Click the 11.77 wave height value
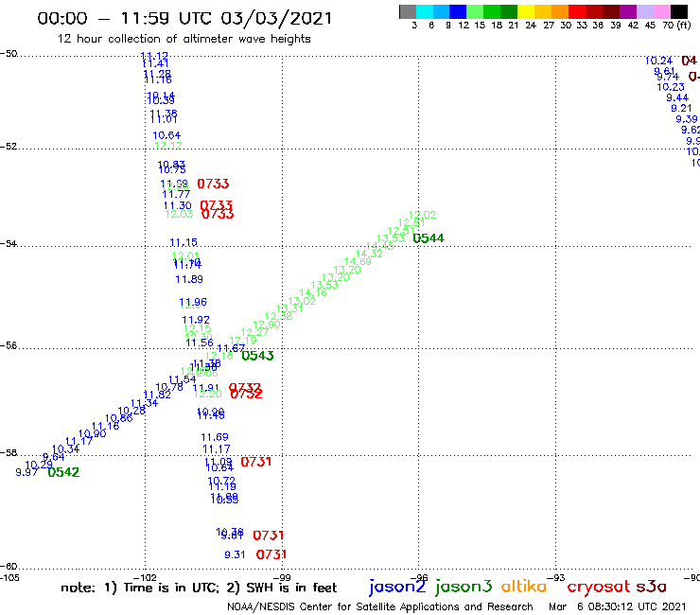The image size is (700, 615). pos(176,194)
